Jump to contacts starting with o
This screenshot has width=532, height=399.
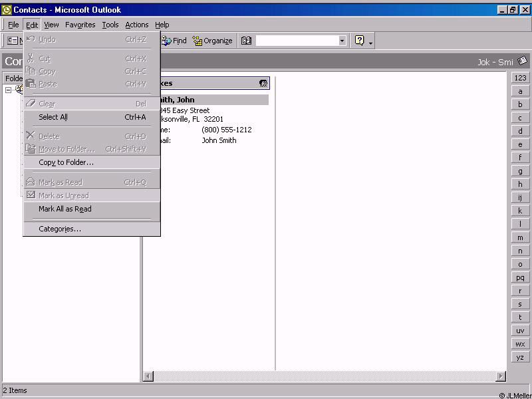[x=520, y=264]
